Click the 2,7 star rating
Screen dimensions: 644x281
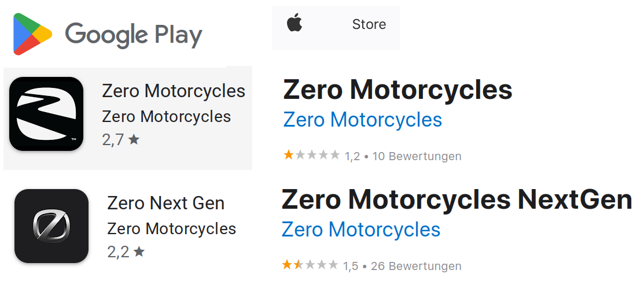point(120,140)
